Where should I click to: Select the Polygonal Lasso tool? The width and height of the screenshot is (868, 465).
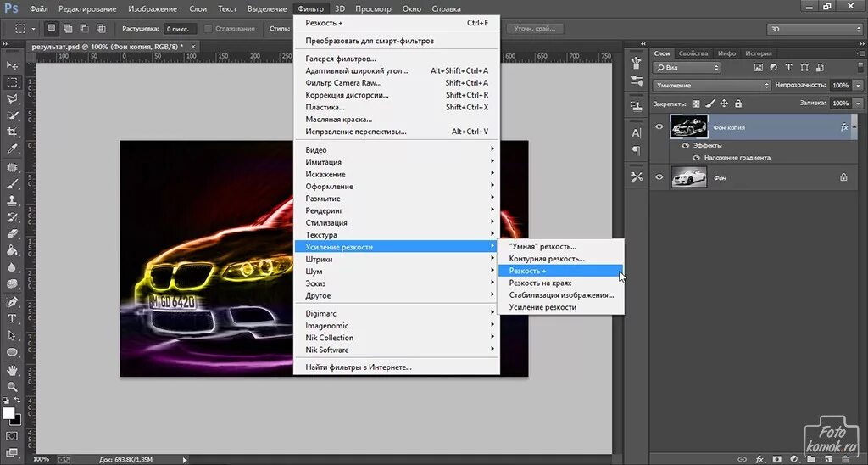[12, 99]
